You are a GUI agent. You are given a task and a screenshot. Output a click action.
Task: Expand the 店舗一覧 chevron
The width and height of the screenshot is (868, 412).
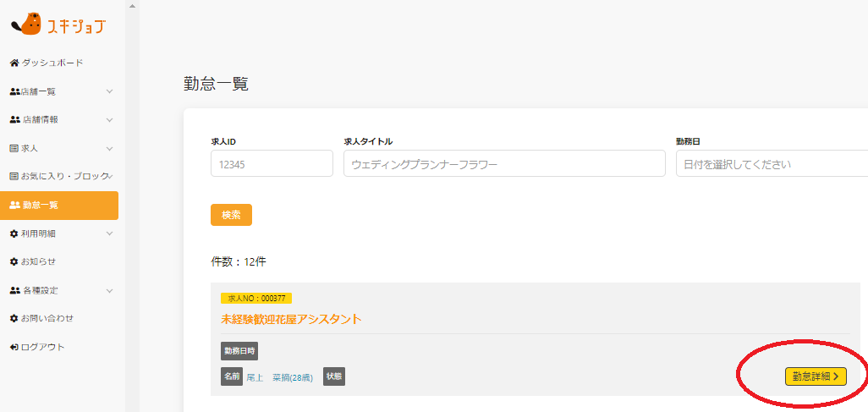(110, 91)
